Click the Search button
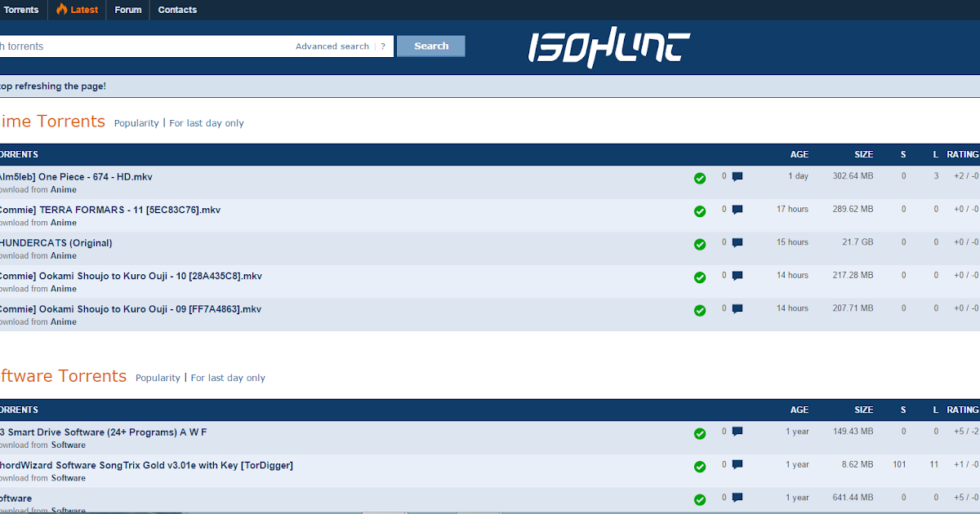This screenshot has width=980, height=514. [431, 46]
